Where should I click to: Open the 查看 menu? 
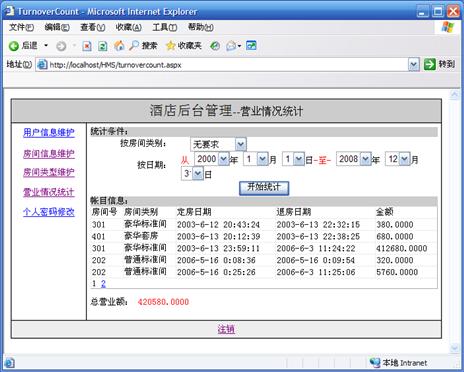click(93, 27)
